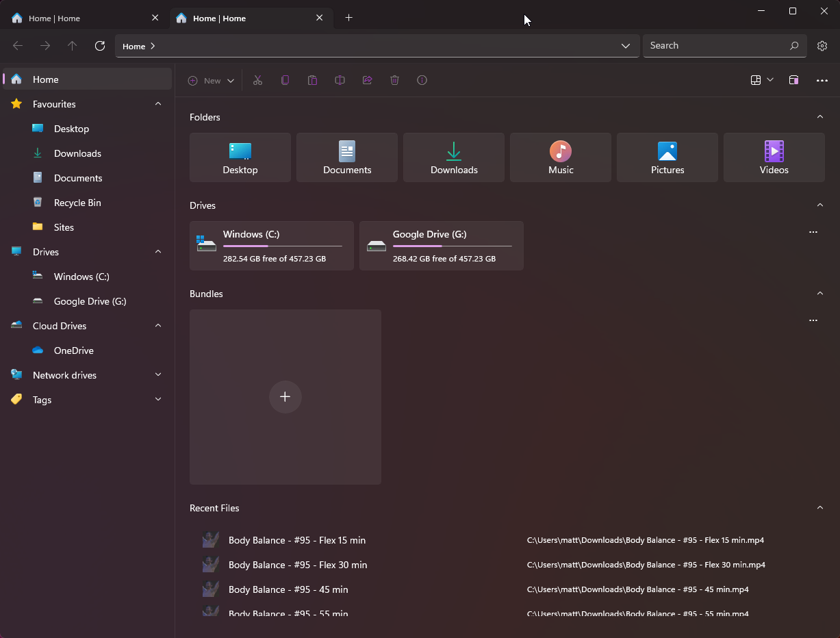Expand the Tags sidebar section
Viewport: 840px width, 638px height.
click(158, 400)
